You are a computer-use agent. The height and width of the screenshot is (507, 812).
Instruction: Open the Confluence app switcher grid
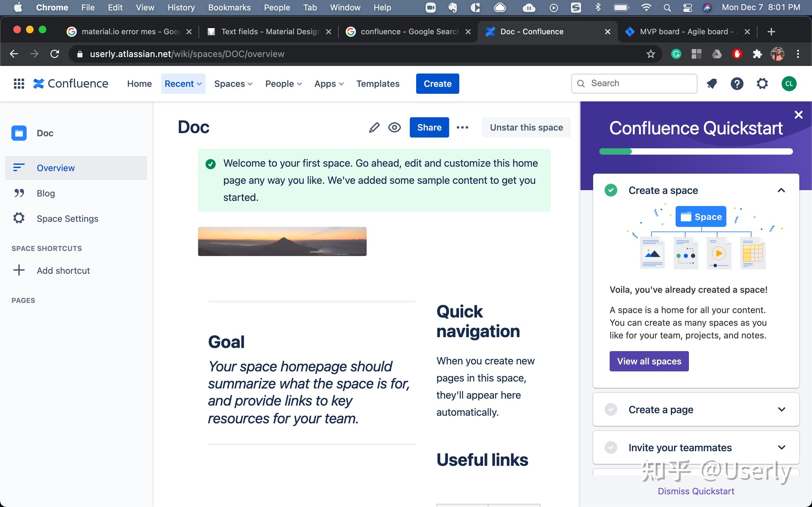coord(19,83)
